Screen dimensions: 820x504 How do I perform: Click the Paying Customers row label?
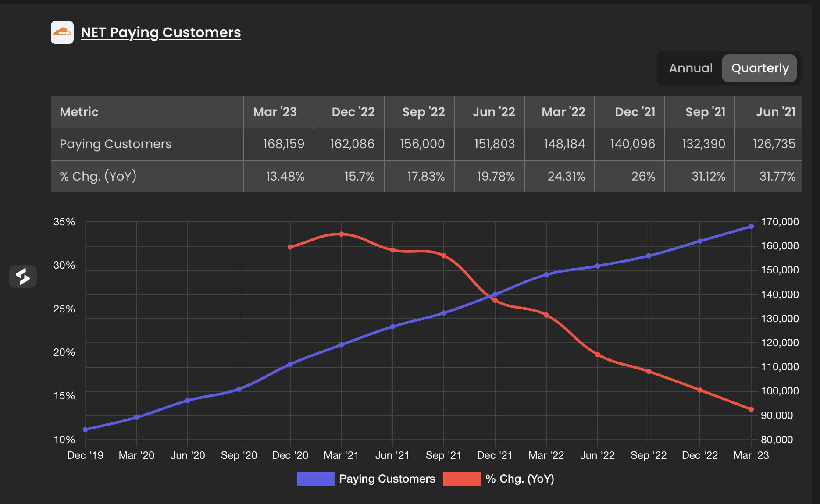tap(115, 144)
